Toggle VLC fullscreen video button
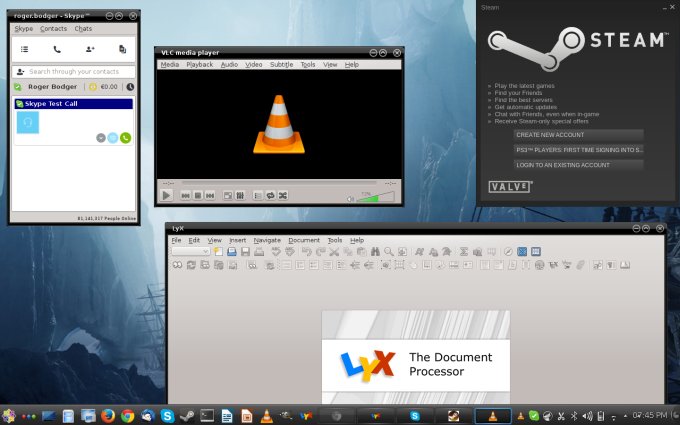This screenshot has width=680, height=425. point(227,196)
